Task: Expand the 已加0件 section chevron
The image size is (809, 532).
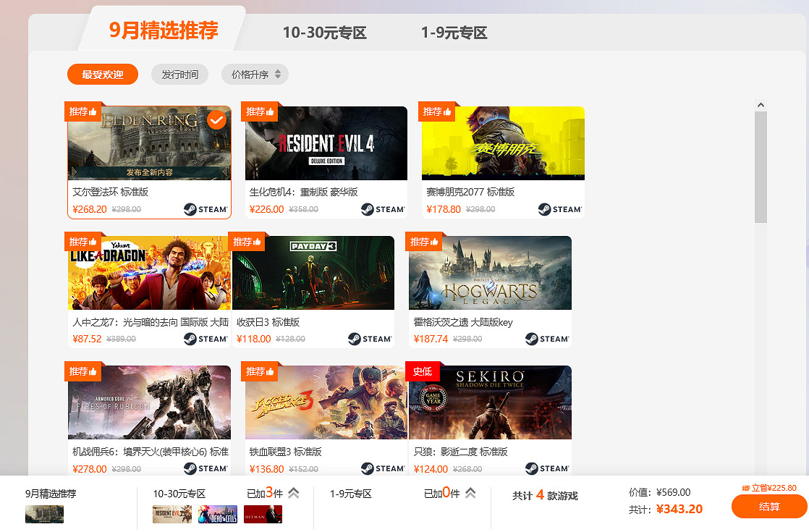Action: pyautogui.click(x=470, y=494)
